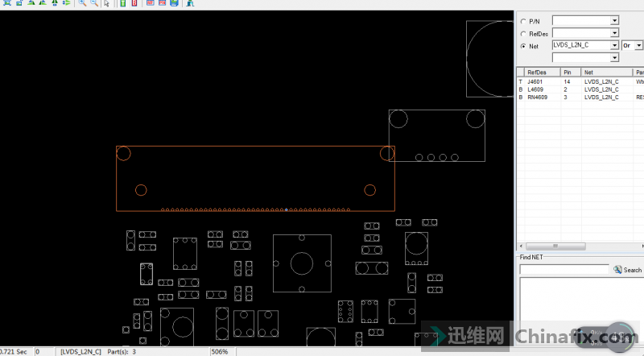This screenshot has width=644, height=356.
Task: Sort by the Pin column header
Action: point(570,72)
